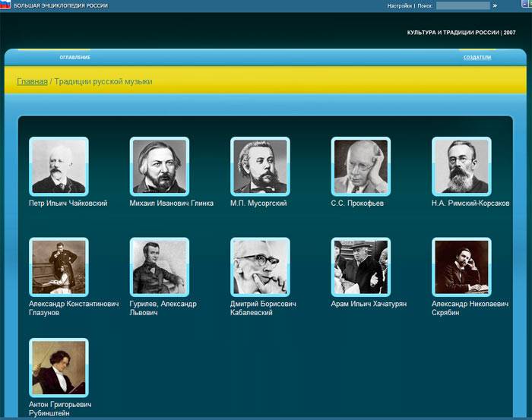Click the search go arrows button
The width and height of the screenshot is (532, 420).
coord(495,5)
